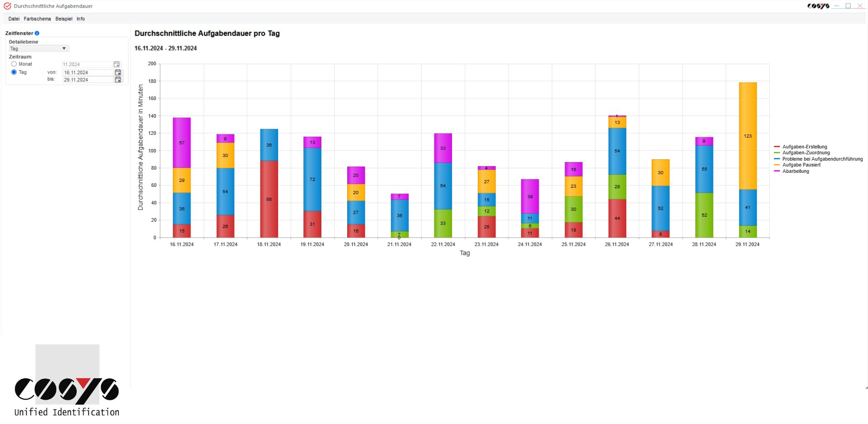Click the 'Zeitraum' section label
Image resolution: width=868 pixels, height=424 pixels.
pos(20,57)
